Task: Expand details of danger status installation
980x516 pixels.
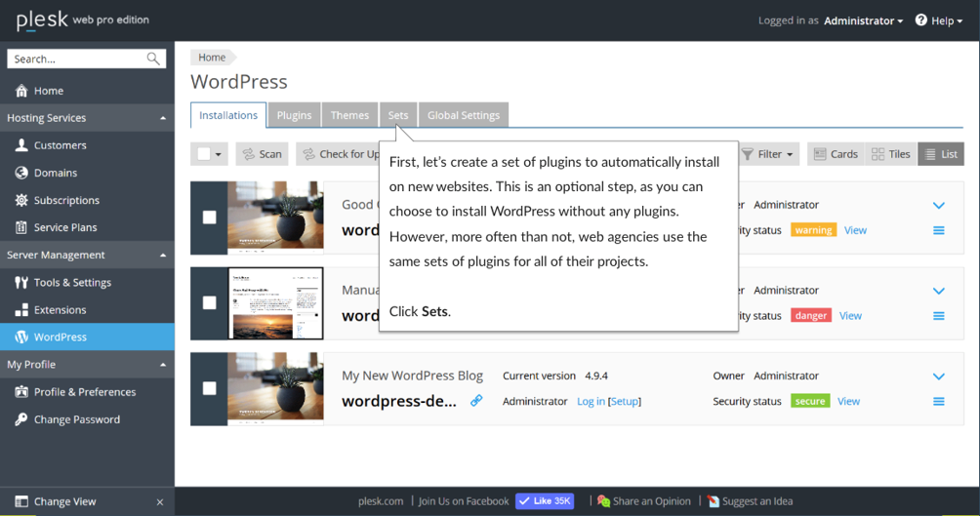Action: tap(939, 291)
